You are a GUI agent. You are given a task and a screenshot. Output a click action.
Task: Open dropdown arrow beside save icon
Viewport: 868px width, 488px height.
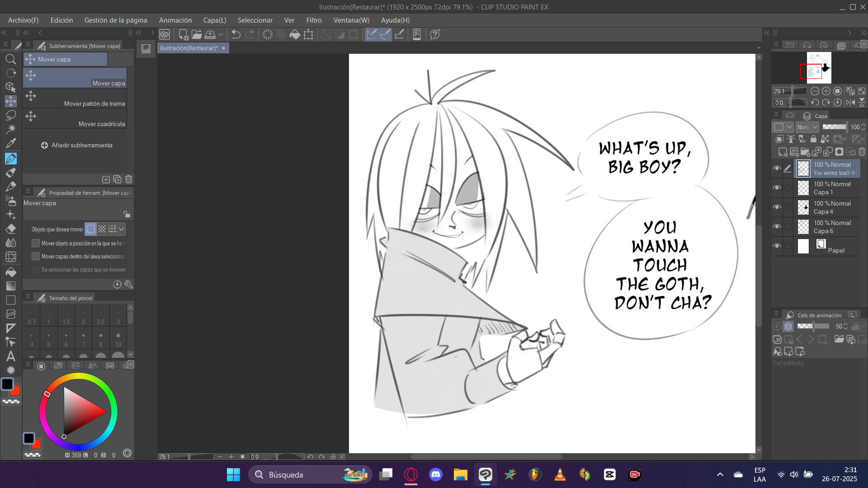[x=221, y=34]
